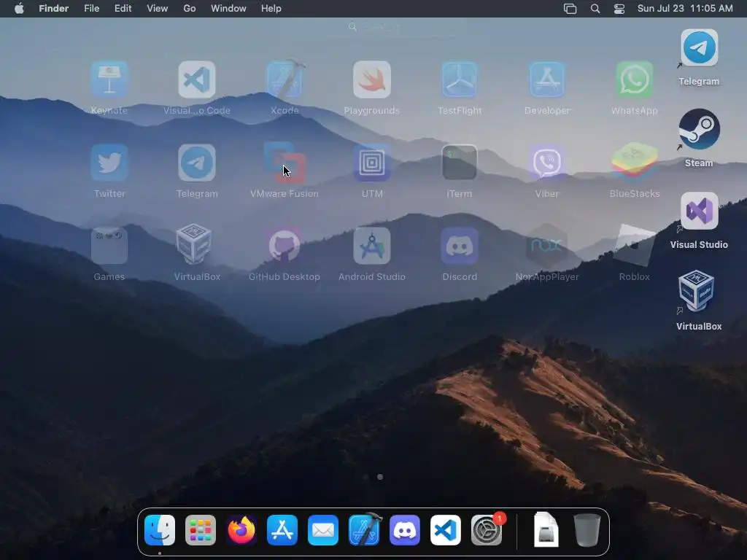Viewport: 747px width, 560px height.
Task: Open the disk image file in Dock
Action: (x=546, y=529)
